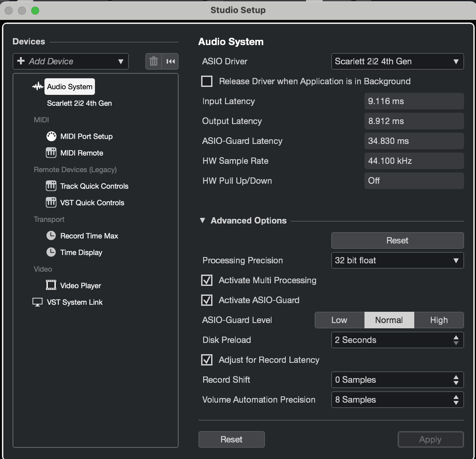Open the Processing Precision dropdown
Image resolution: width=476 pixels, height=459 pixels.
397,260
